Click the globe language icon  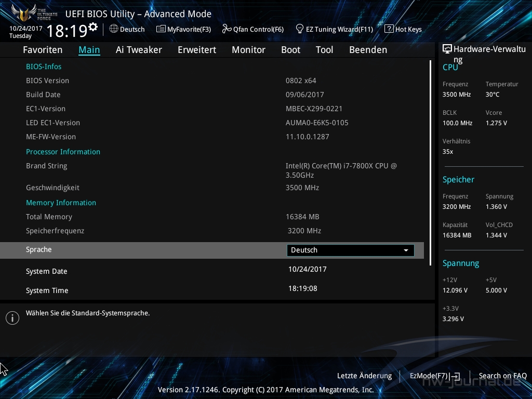(114, 29)
